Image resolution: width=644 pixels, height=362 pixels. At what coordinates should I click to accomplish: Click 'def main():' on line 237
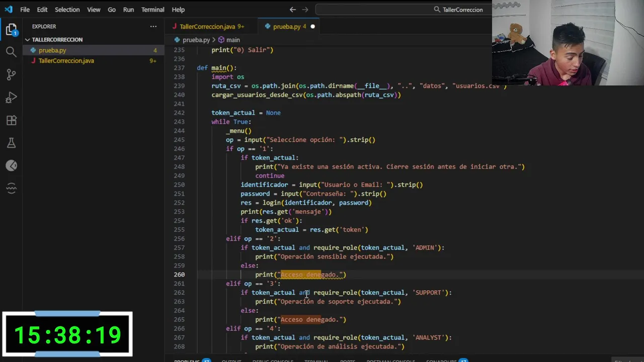pyautogui.click(x=217, y=68)
